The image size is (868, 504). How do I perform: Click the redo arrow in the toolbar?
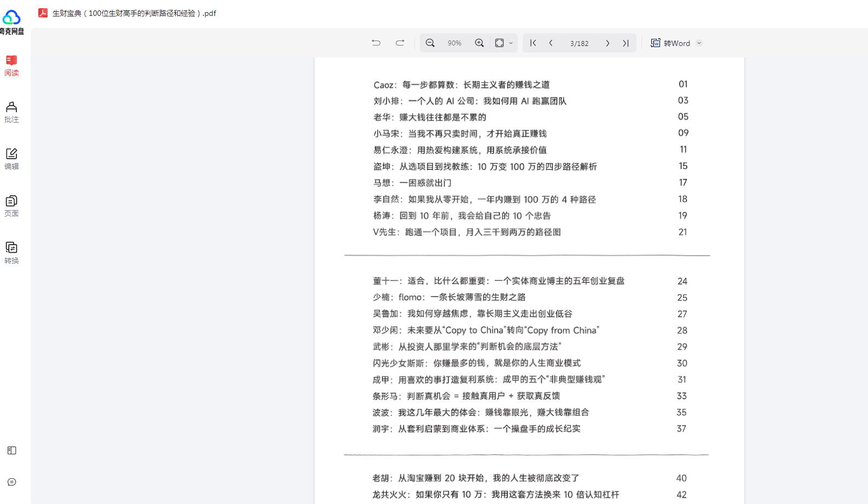400,43
